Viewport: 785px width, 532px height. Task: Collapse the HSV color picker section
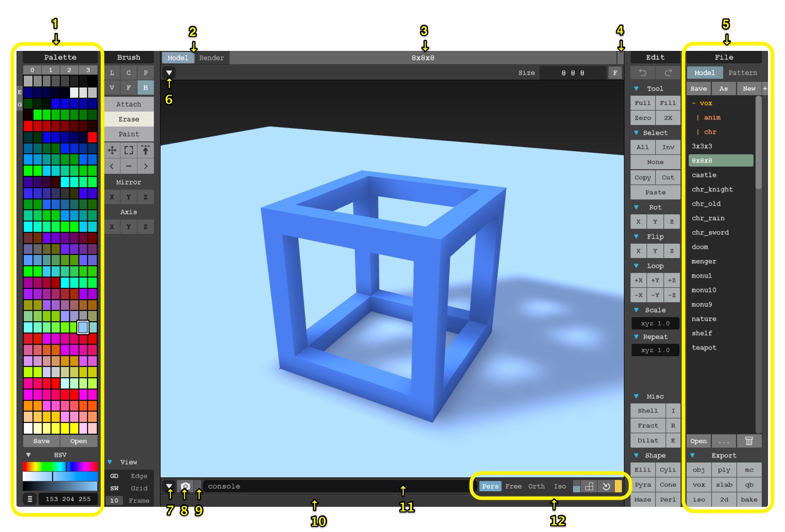coord(28,455)
